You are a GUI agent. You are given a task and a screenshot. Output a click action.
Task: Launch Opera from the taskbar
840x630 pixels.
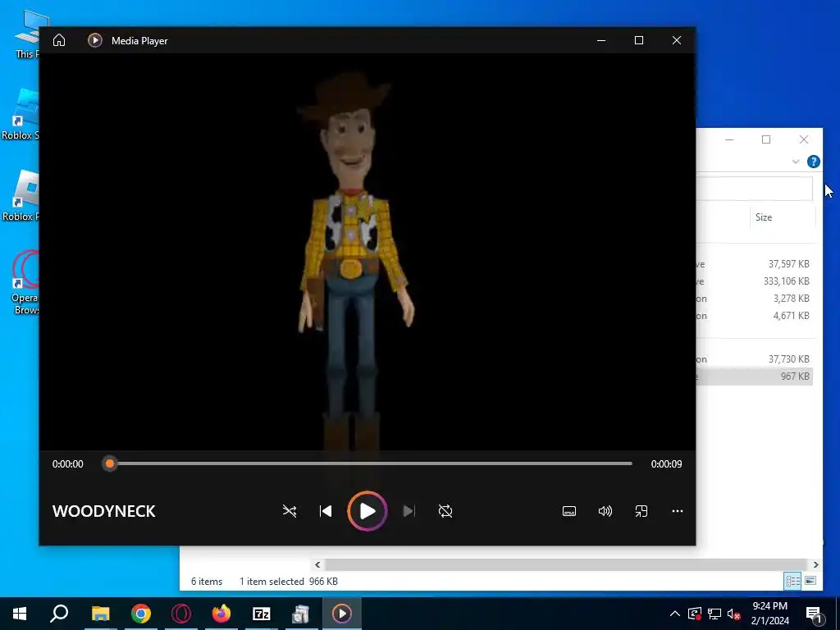tap(181, 614)
